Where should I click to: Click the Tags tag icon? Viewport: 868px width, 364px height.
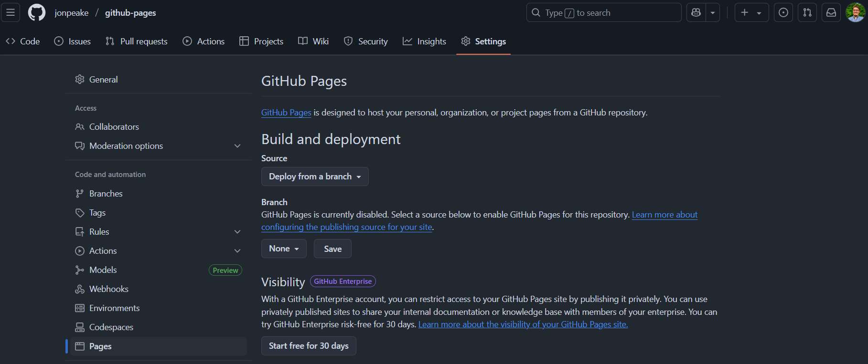click(80, 213)
